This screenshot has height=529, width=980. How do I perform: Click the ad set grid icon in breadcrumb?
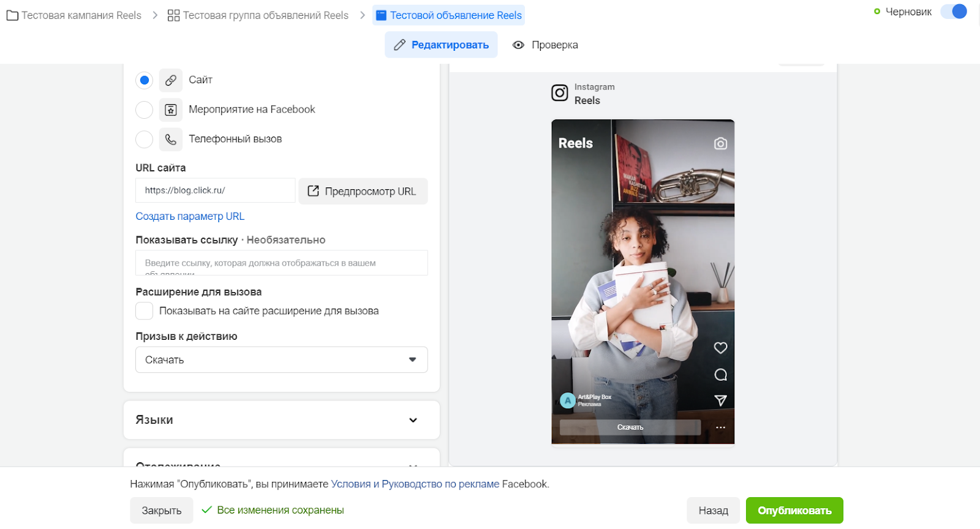click(173, 15)
